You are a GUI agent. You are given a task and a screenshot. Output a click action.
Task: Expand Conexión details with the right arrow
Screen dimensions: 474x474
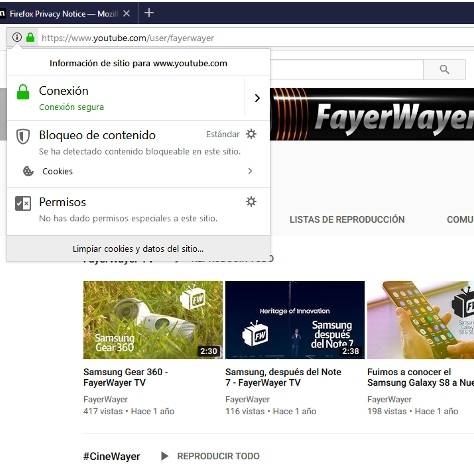(x=257, y=98)
